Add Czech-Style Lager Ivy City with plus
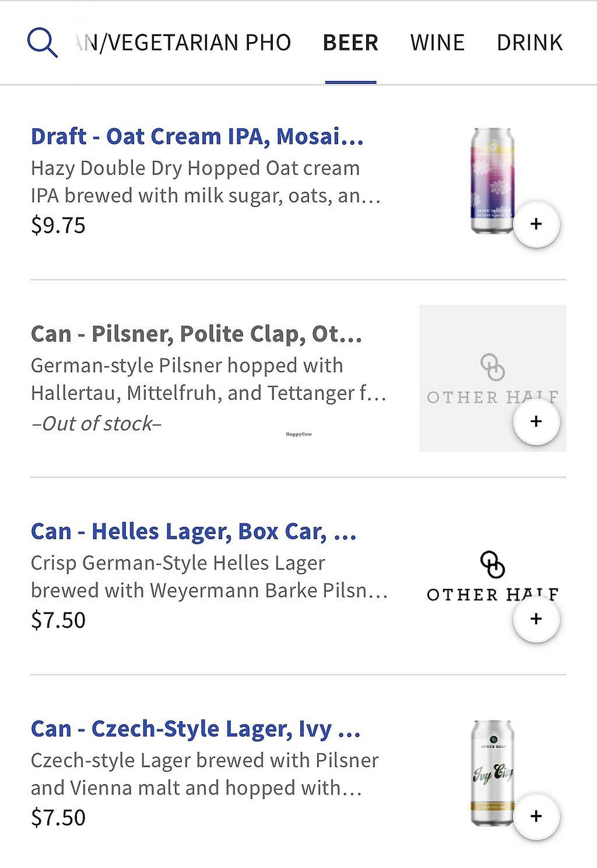 tap(536, 816)
